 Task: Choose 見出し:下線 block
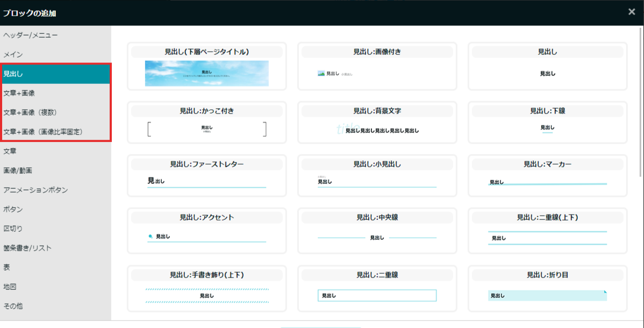[x=547, y=123]
